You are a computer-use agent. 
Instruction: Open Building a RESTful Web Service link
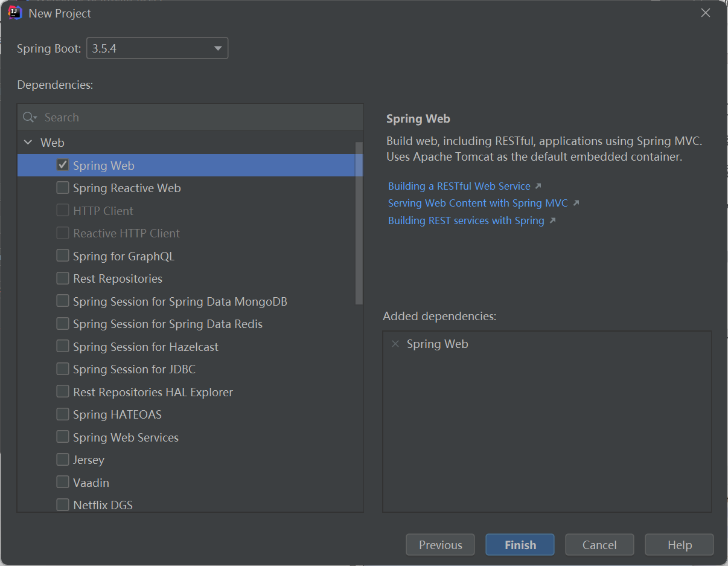click(459, 186)
